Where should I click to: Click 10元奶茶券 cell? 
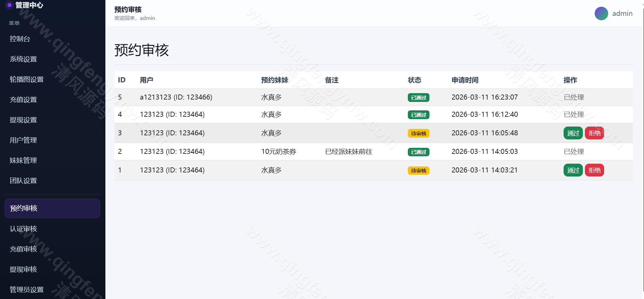tap(278, 152)
